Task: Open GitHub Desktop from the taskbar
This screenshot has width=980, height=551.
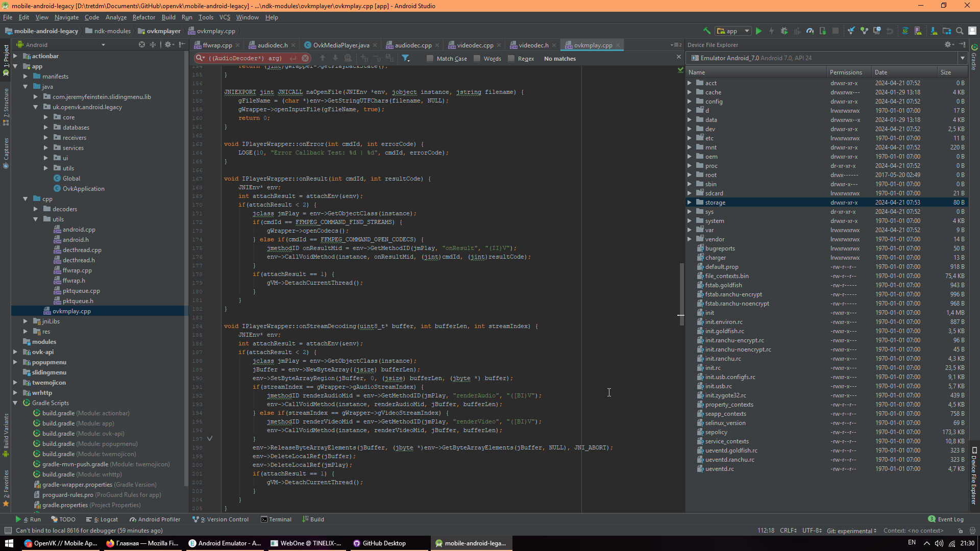Action: tap(379, 543)
